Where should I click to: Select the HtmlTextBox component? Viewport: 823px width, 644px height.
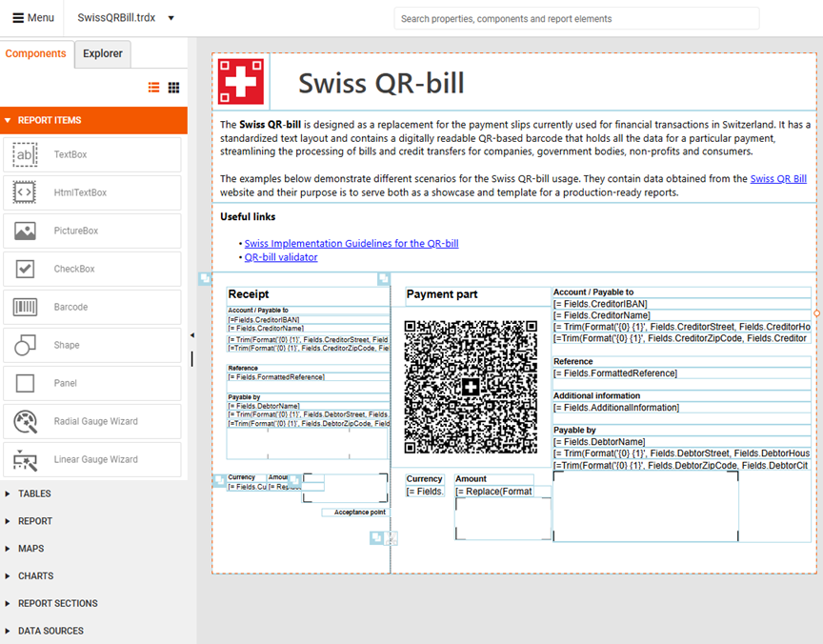(x=91, y=192)
